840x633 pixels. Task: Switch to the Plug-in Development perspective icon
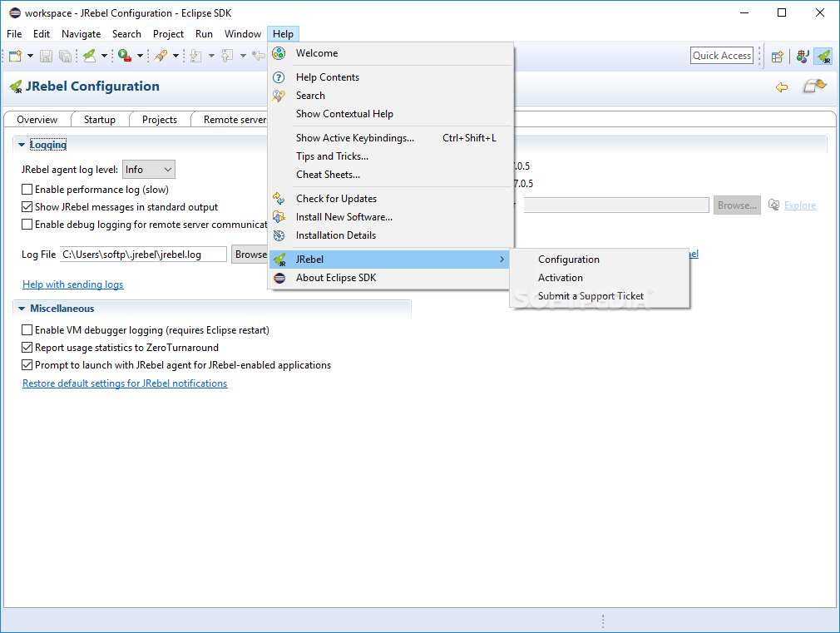tap(802, 56)
